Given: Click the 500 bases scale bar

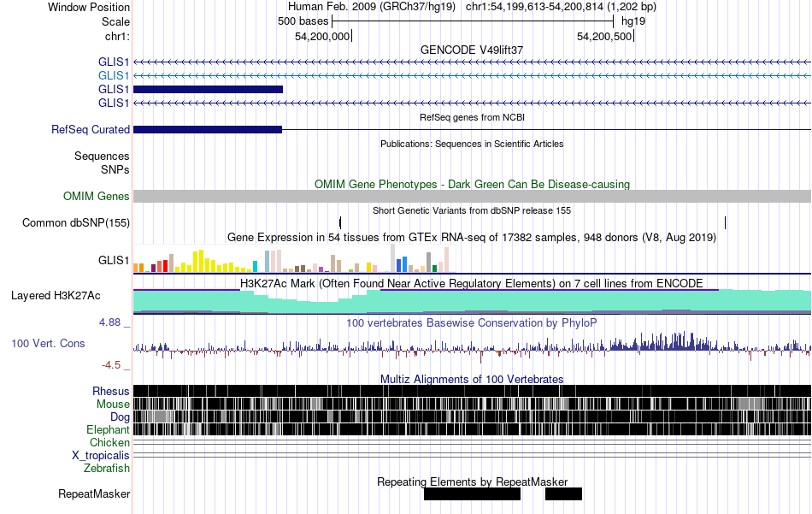Looking at the screenshot, I should coord(473,21).
